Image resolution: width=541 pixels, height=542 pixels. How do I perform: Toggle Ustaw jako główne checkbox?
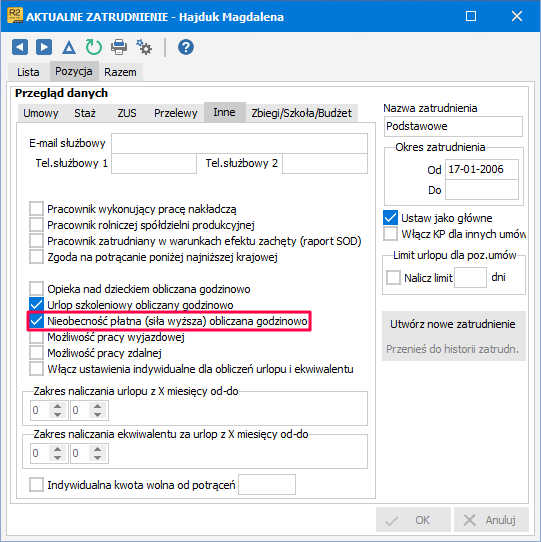click(390, 218)
